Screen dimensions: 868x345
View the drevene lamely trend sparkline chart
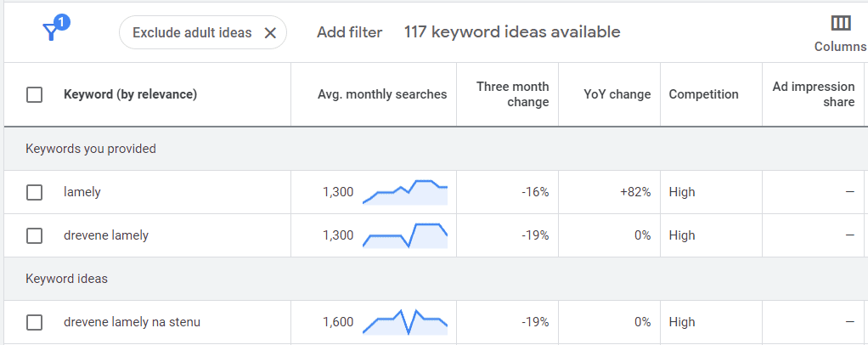(405, 235)
